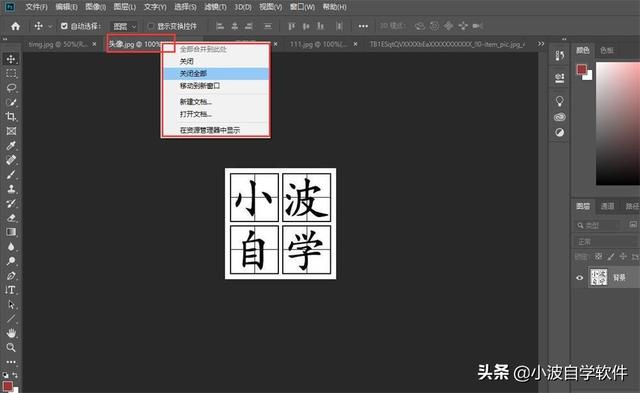Expand the left toolbar double-arrow

tap(5, 39)
